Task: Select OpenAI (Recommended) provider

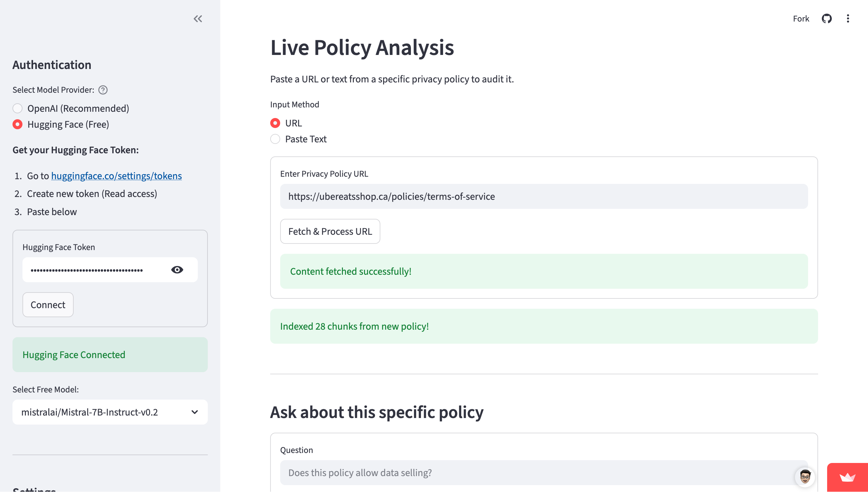Action: tap(71, 108)
